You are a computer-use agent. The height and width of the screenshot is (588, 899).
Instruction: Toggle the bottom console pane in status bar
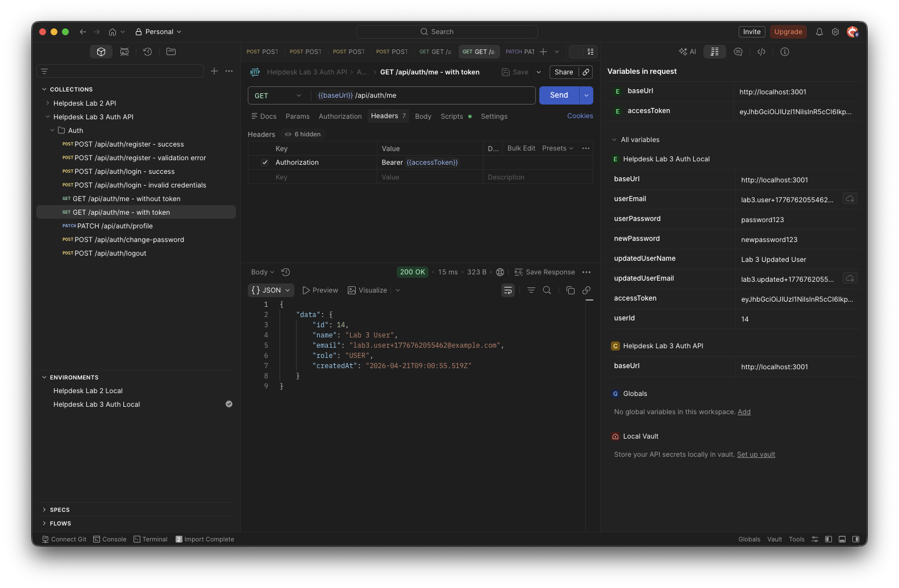pyautogui.click(x=842, y=539)
